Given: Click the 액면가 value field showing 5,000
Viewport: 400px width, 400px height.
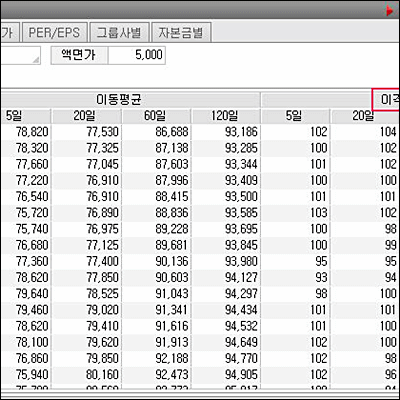Looking at the screenshot, I should pyautogui.click(x=137, y=55).
